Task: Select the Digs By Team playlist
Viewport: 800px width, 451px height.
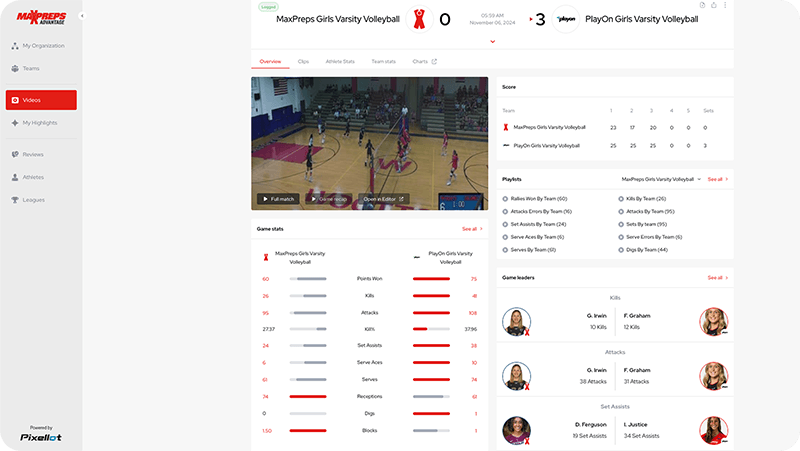Action: 643,250
